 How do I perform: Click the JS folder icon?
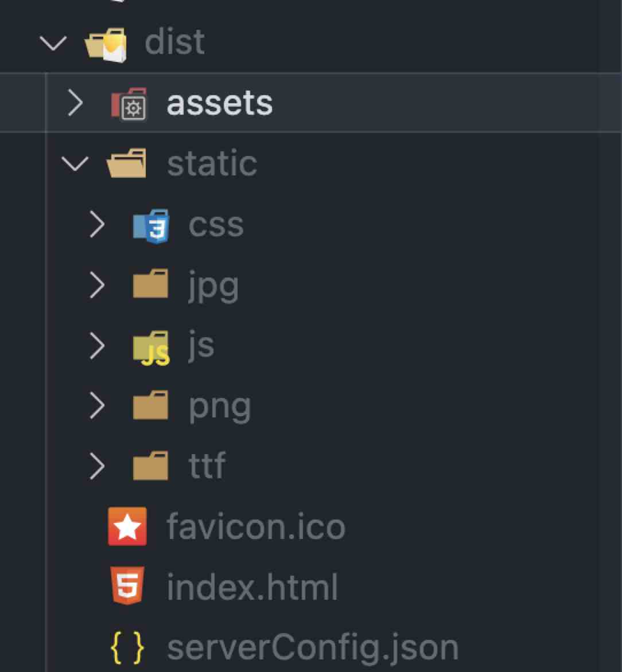[151, 347]
